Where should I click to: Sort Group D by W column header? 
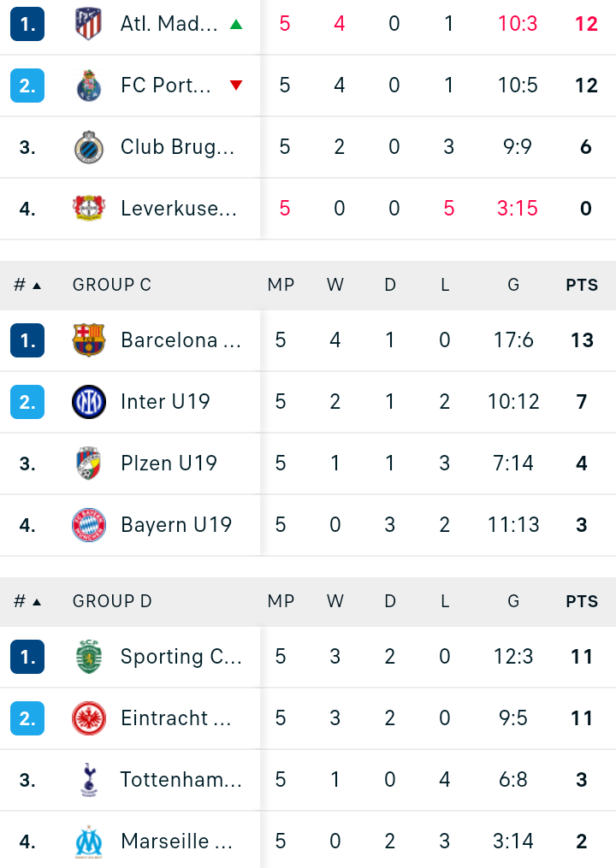(x=335, y=601)
